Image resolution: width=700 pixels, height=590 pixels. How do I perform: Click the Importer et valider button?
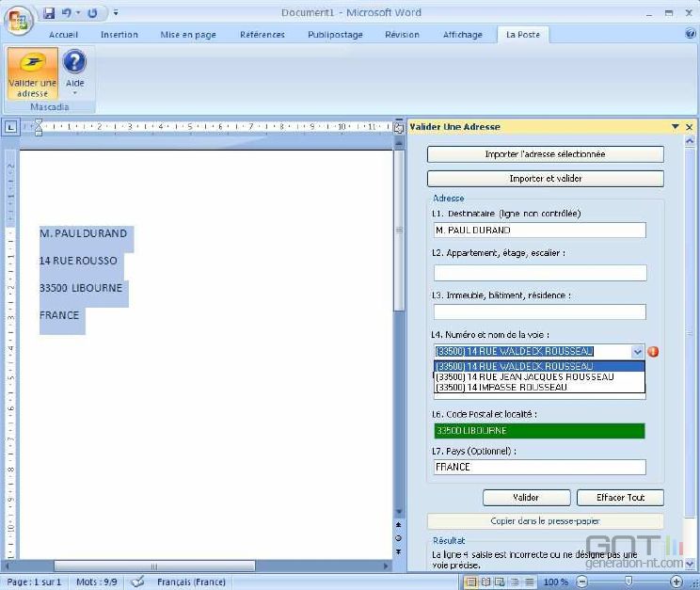point(545,179)
